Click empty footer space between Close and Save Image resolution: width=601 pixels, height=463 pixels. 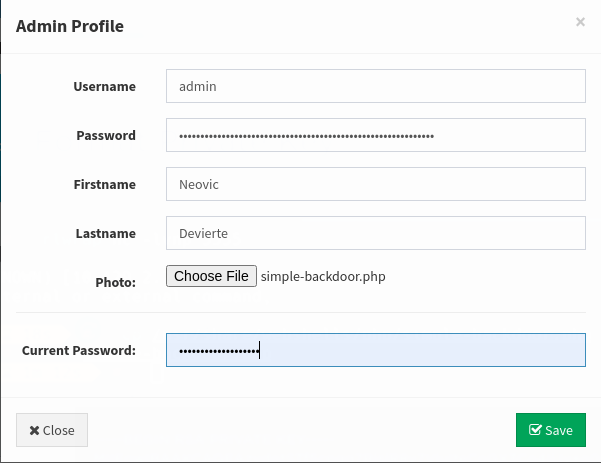click(x=300, y=430)
